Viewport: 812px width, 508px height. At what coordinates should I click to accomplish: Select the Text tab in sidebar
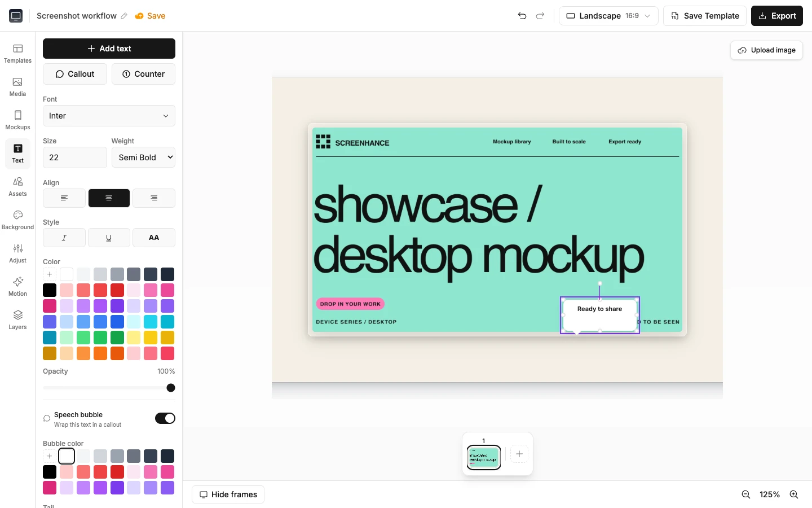17,154
